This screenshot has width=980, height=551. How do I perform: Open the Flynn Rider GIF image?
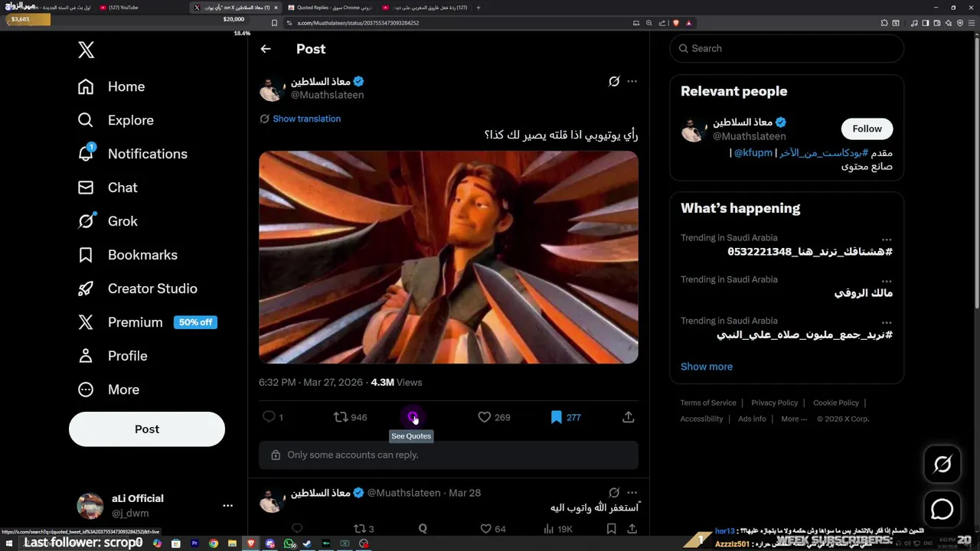449,257
